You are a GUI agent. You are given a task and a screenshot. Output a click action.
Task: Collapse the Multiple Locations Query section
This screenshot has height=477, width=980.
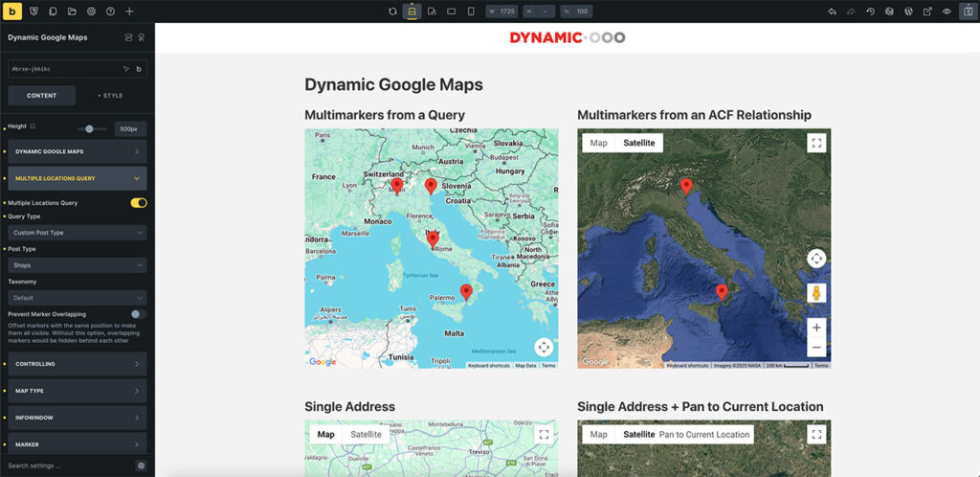coord(78,178)
